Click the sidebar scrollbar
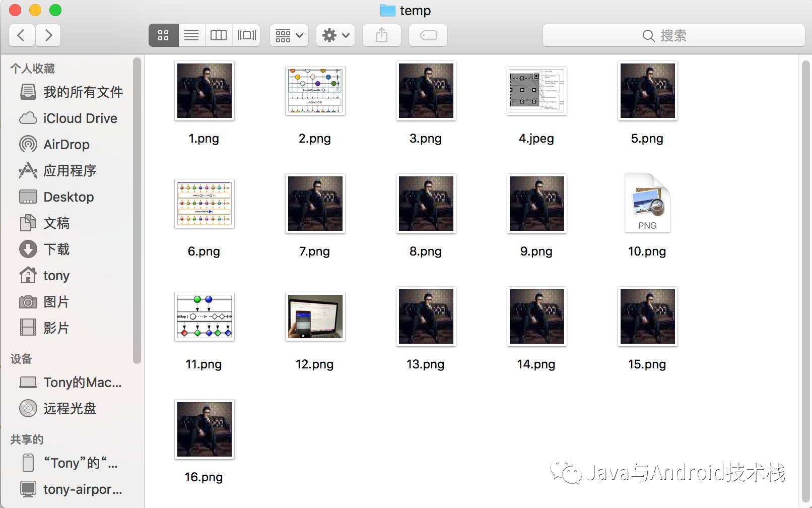Viewport: 812px width, 508px height. coord(137,211)
